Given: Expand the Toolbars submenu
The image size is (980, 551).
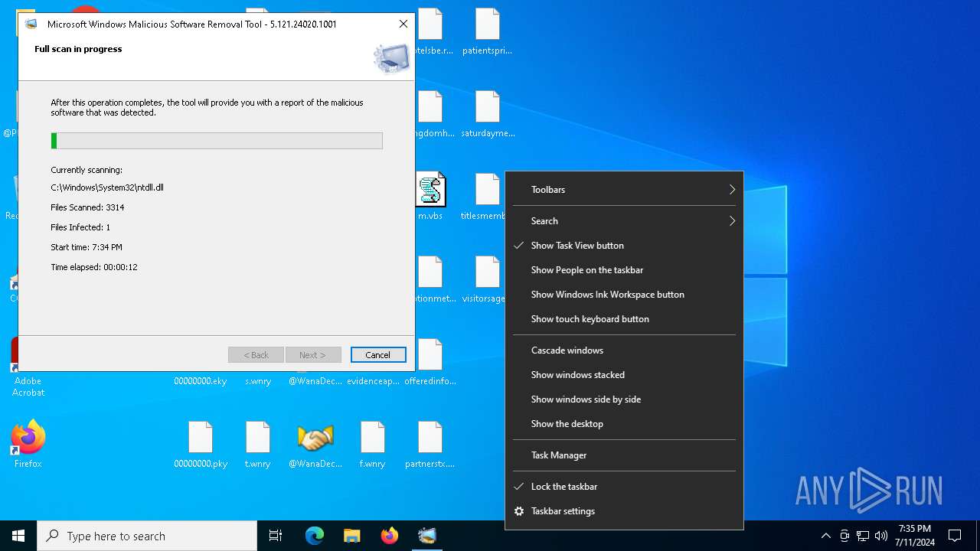Looking at the screenshot, I should pyautogui.click(x=624, y=190).
